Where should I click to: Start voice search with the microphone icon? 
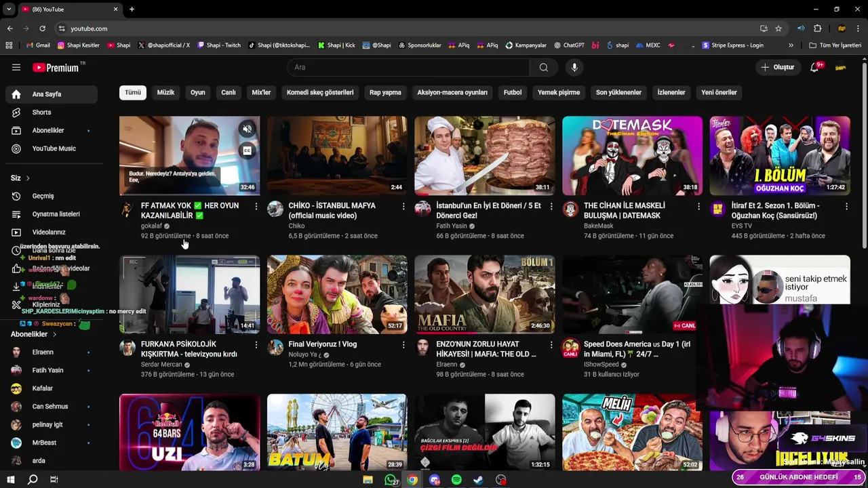click(574, 67)
